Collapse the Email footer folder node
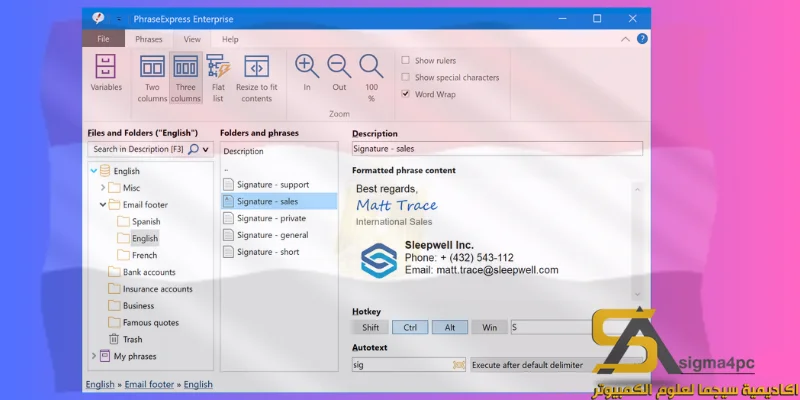This screenshot has width=800, height=400. tap(103, 205)
